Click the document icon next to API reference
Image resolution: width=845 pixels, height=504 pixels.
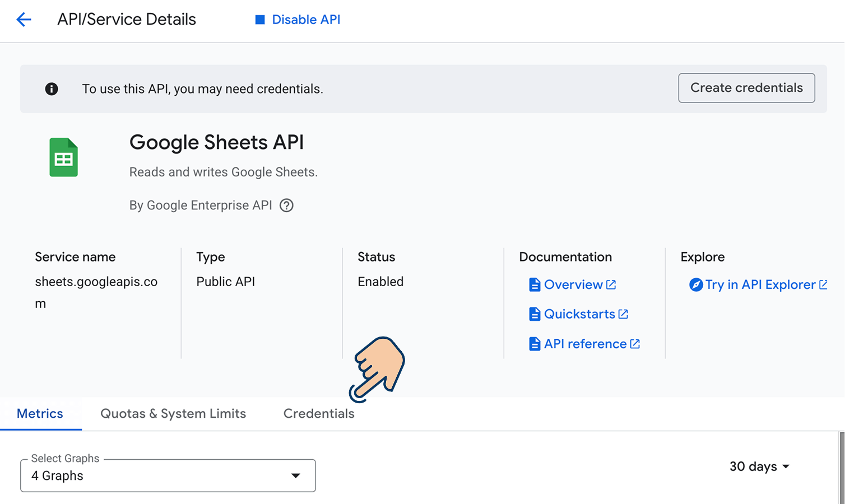(x=535, y=344)
